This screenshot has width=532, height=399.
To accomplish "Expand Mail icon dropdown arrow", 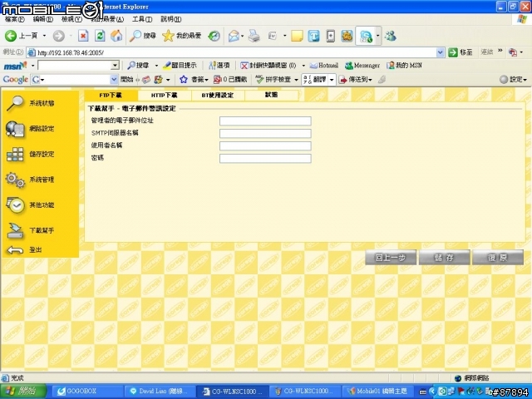I will 242,36.
